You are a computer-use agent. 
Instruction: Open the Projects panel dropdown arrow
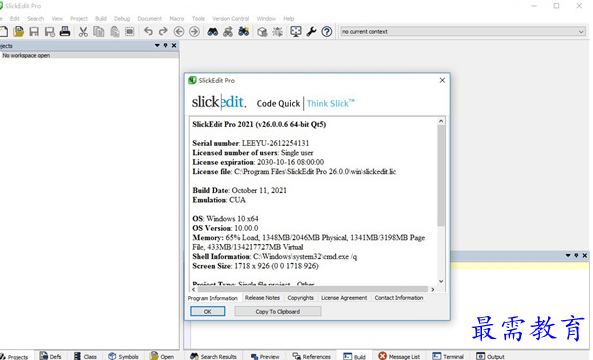pos(157,45)
